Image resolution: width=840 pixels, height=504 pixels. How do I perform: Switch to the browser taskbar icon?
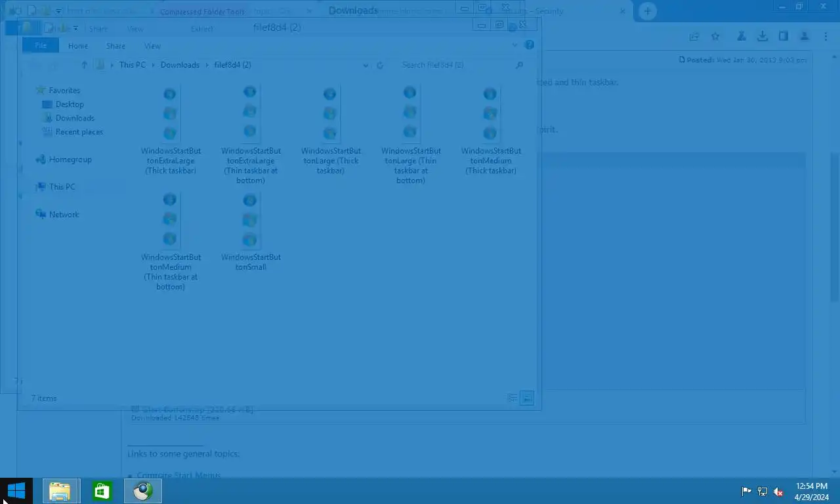[x=143, y=491]
